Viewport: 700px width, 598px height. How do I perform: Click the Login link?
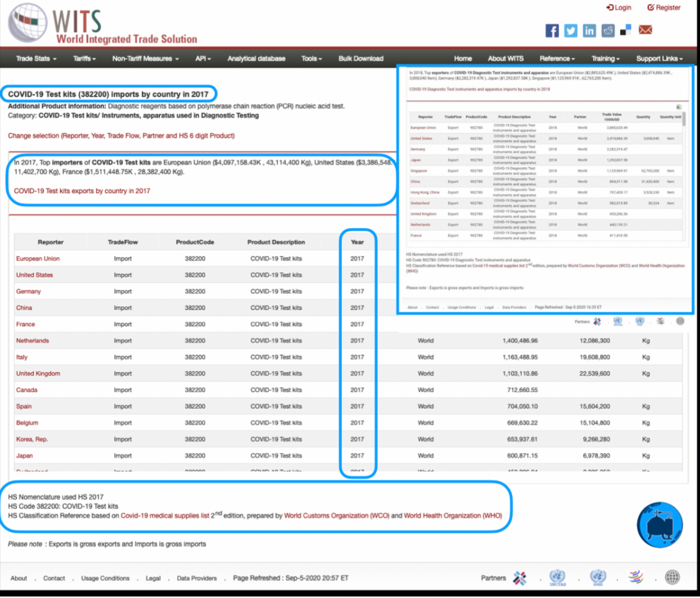tap(619, 8)
